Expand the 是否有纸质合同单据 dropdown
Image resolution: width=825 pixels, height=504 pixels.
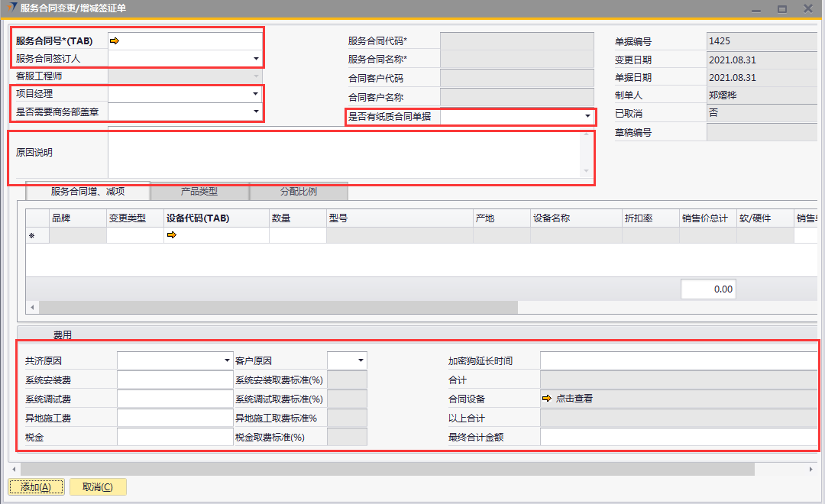pos(587,117)
